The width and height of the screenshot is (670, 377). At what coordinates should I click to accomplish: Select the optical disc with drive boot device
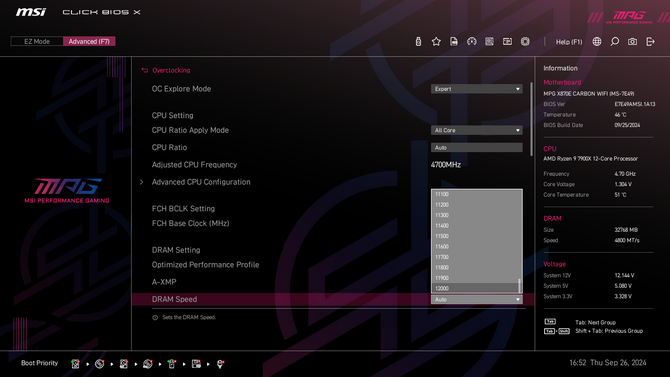[148, 364]
